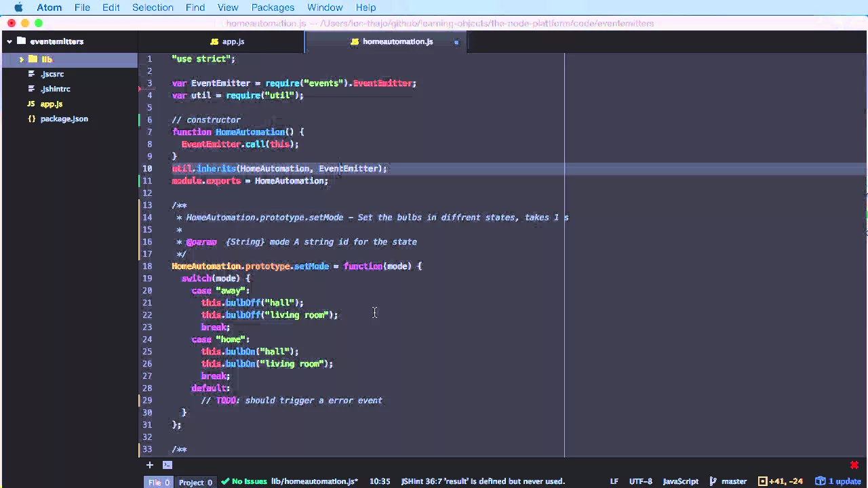Change LF line ending setting

614,481
